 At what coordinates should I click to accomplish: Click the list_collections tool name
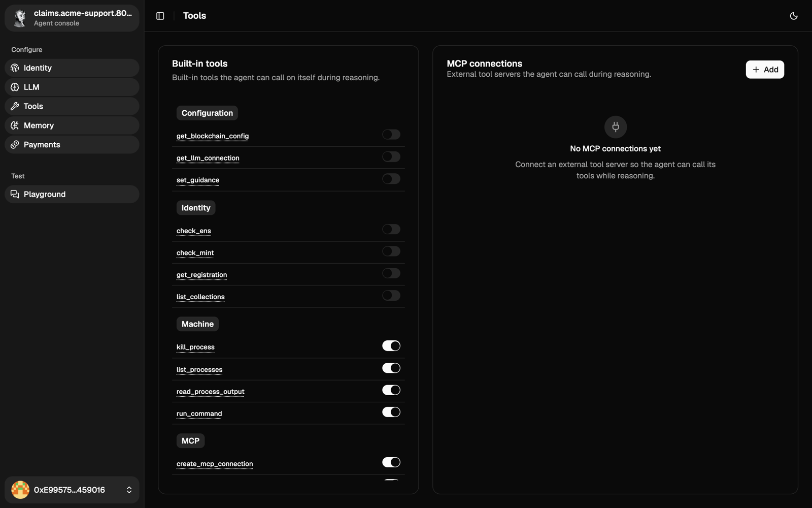[200, 297]
